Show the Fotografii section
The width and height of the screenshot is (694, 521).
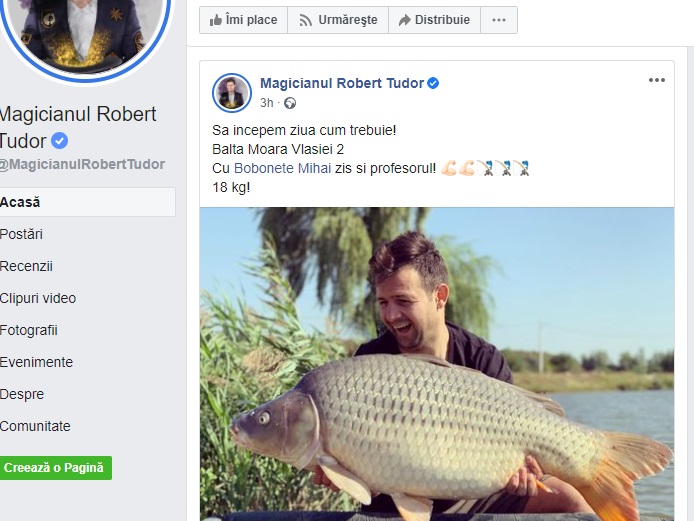[29, 330]
